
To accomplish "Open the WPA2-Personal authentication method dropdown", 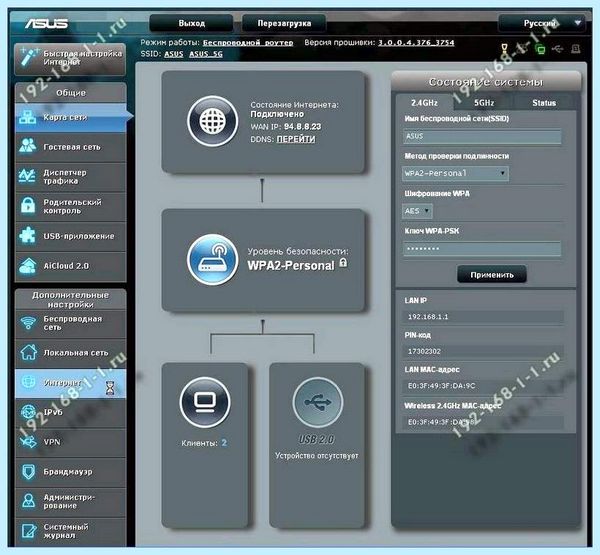I will pyautogui.click(x=455, y=173).
